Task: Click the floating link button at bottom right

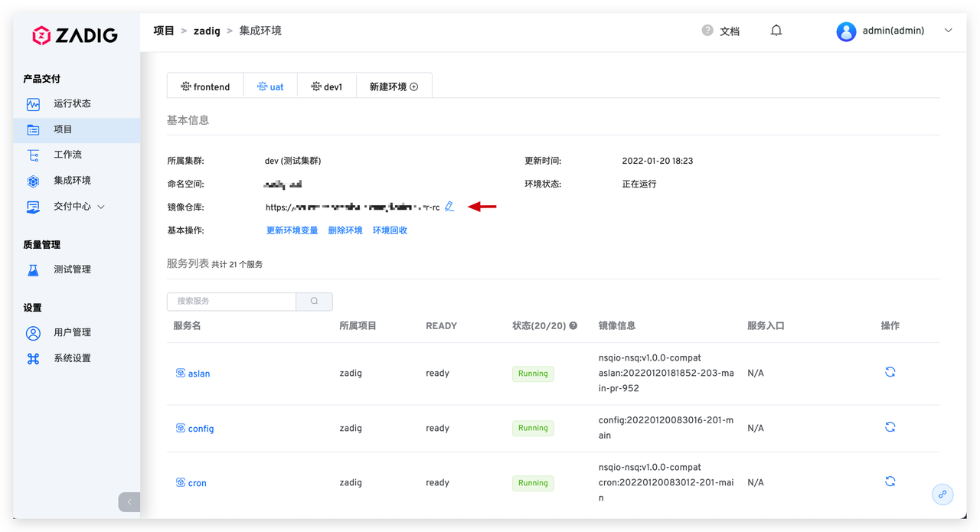Action: 942,494
